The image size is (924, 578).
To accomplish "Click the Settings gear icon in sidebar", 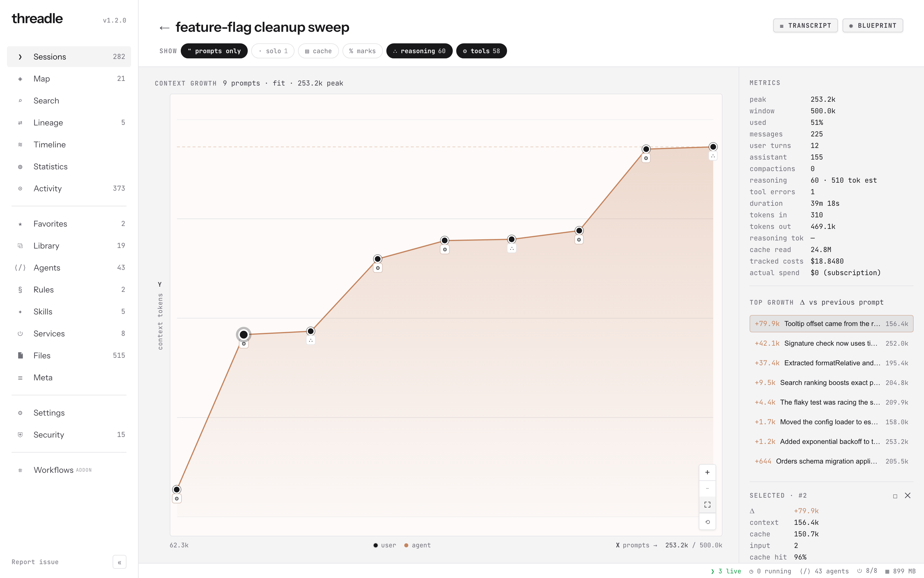I will coord(20,413).
